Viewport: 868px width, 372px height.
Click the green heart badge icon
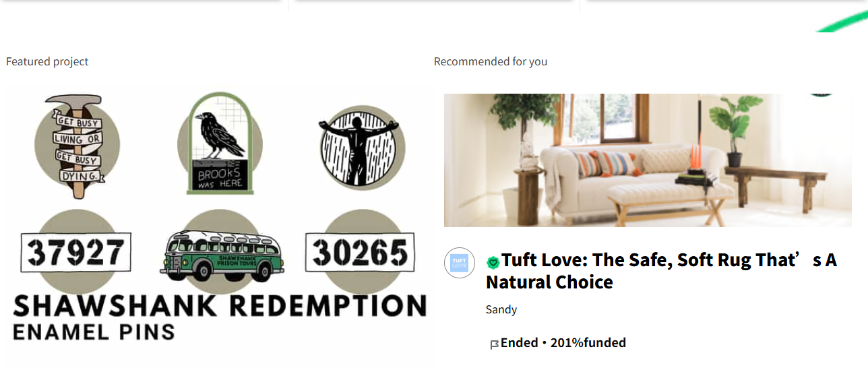point(493,263)
